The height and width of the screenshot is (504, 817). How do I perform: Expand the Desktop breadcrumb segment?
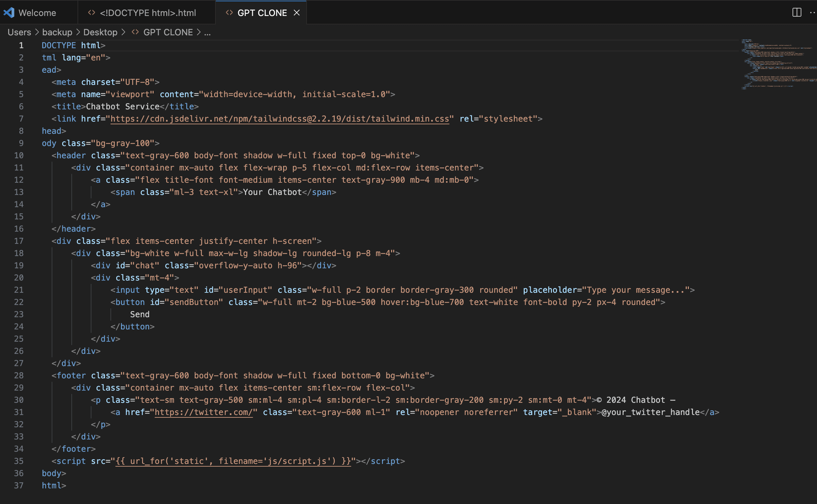[x=100, y=32]
